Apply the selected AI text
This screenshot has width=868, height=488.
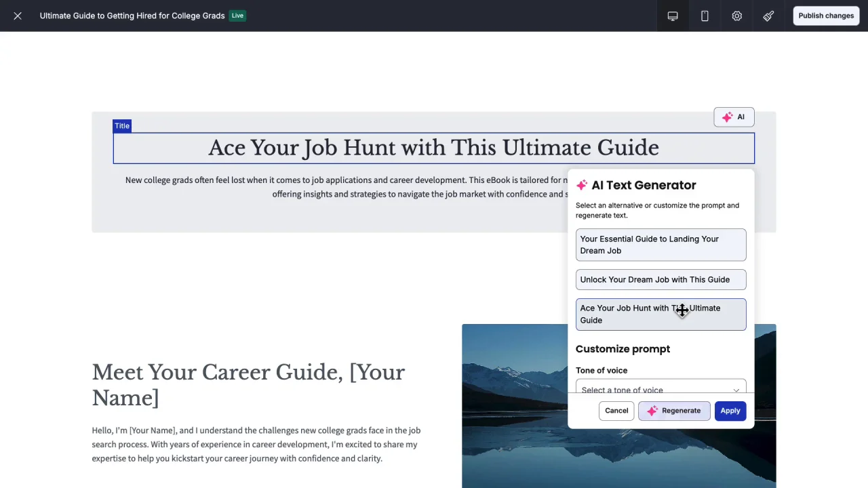tap(730, 410)
